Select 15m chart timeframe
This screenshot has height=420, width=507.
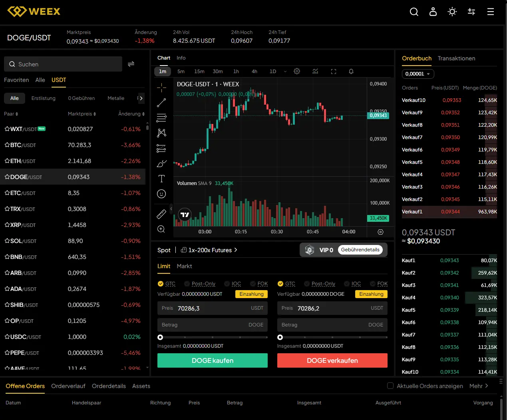pyautogui.click(x=199, y=72)
